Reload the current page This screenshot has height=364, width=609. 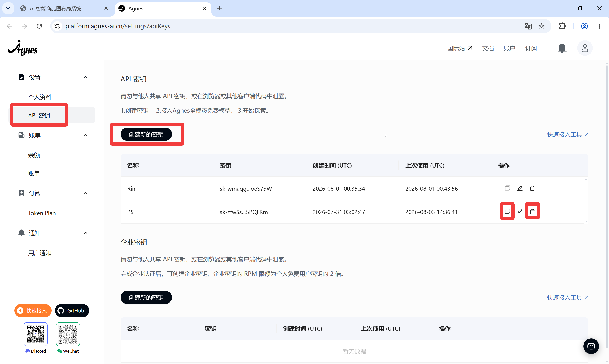coord(39,26)
